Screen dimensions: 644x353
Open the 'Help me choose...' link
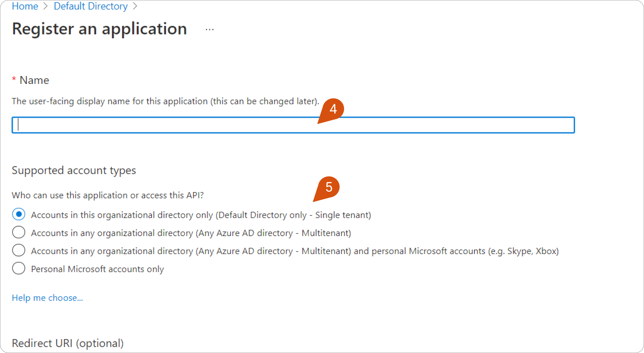click(x=47, y=298)
